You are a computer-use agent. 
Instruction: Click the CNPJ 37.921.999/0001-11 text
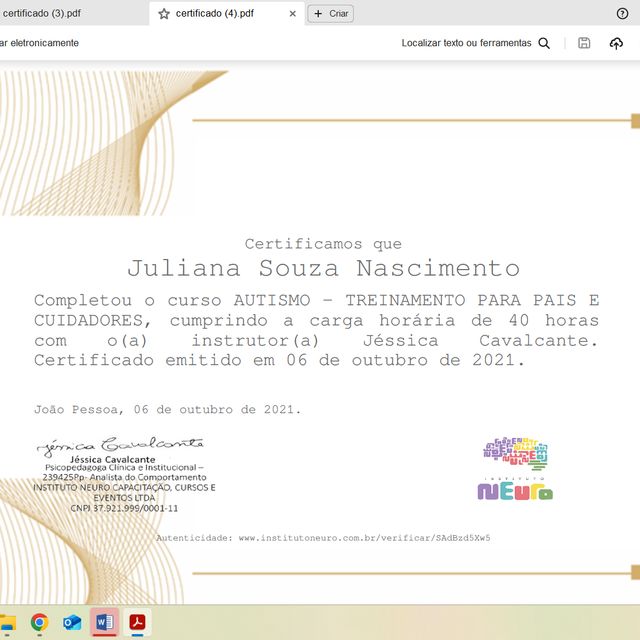tap(124, 508)
